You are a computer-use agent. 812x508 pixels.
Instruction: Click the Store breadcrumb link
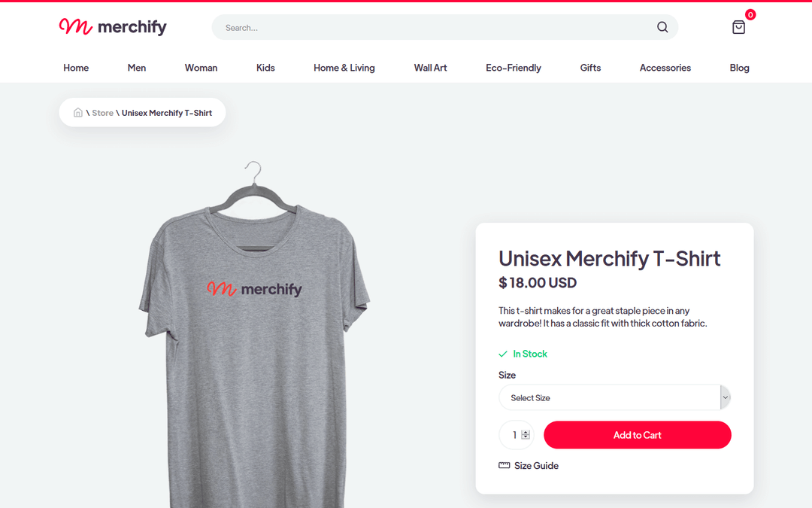102,112
